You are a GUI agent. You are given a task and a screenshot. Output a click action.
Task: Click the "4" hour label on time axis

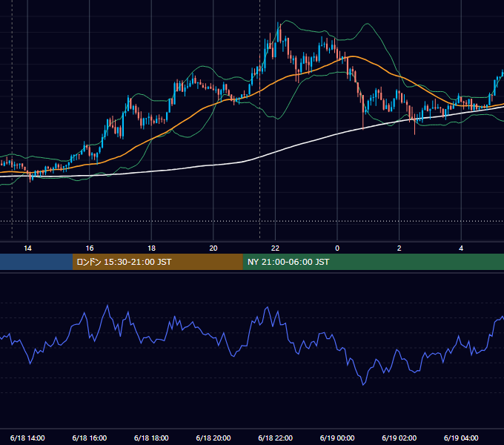[x=461, y=248]
